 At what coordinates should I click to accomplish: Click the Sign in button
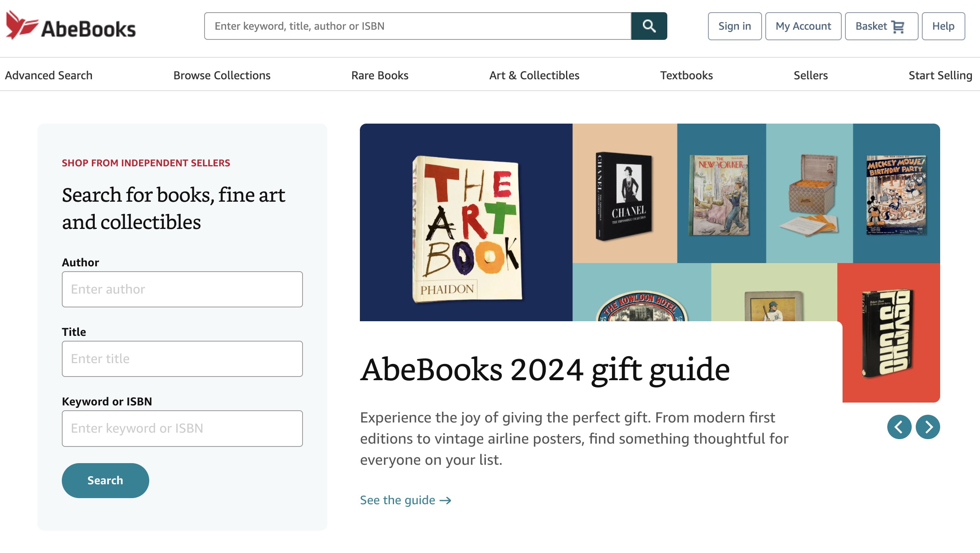735,26
